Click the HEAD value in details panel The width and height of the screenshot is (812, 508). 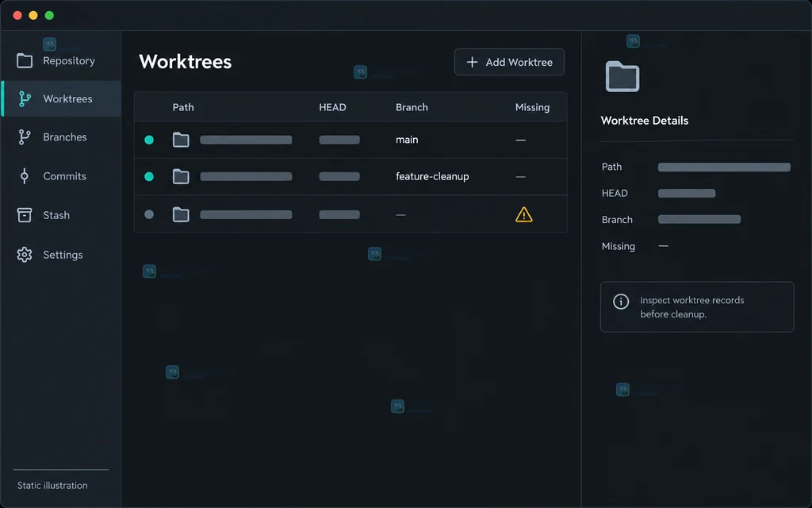tap(687, 194)
